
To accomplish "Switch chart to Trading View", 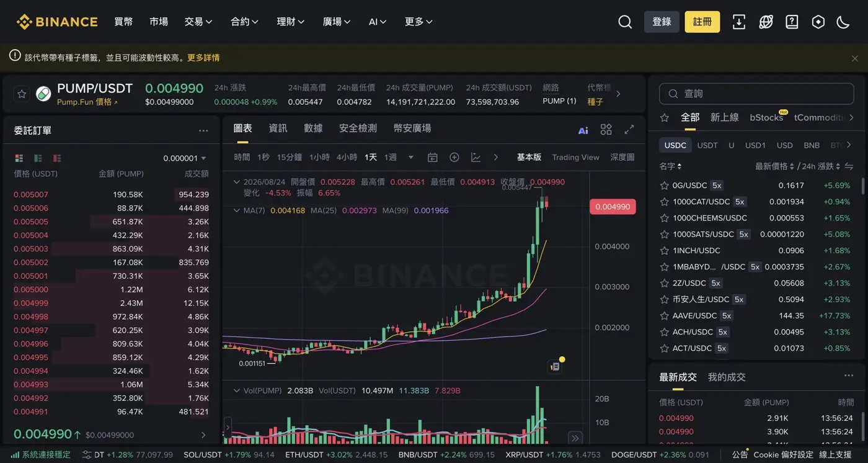I will coord(575,158).
